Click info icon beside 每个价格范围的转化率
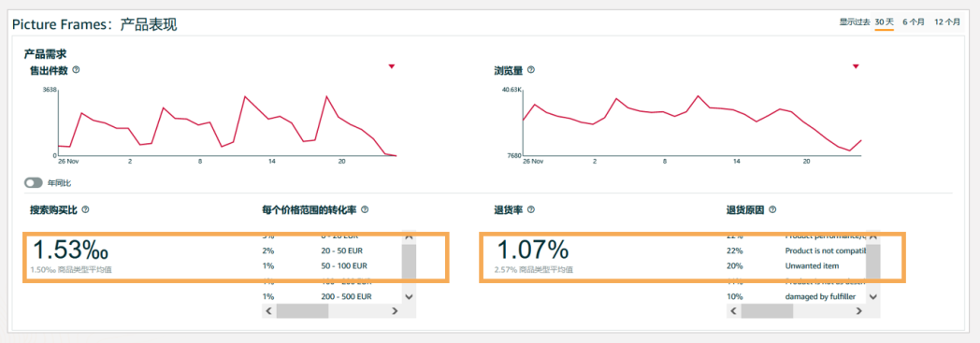 (x=365, y=210)
